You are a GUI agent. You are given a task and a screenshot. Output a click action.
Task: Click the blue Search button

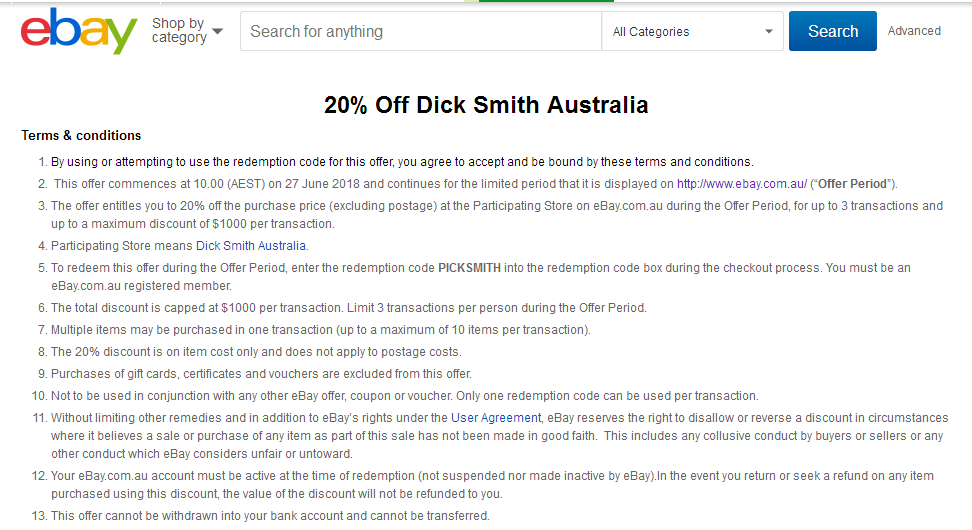(833, 31)
